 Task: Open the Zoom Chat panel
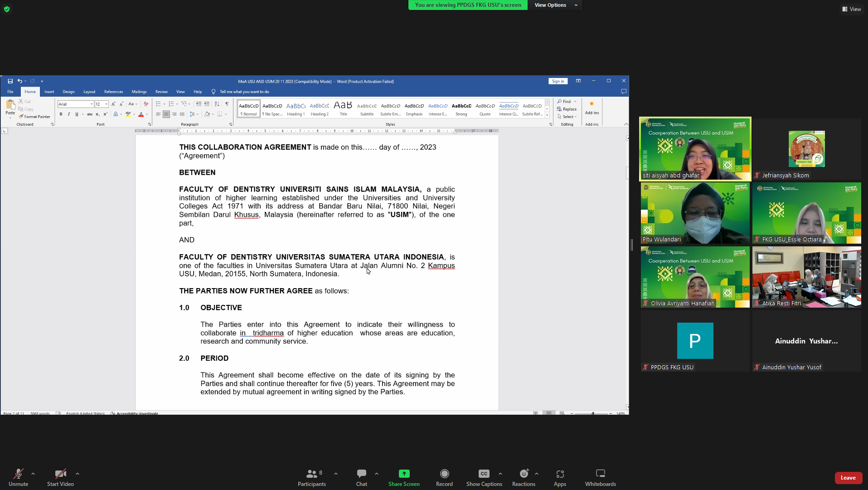pos(362,478)
